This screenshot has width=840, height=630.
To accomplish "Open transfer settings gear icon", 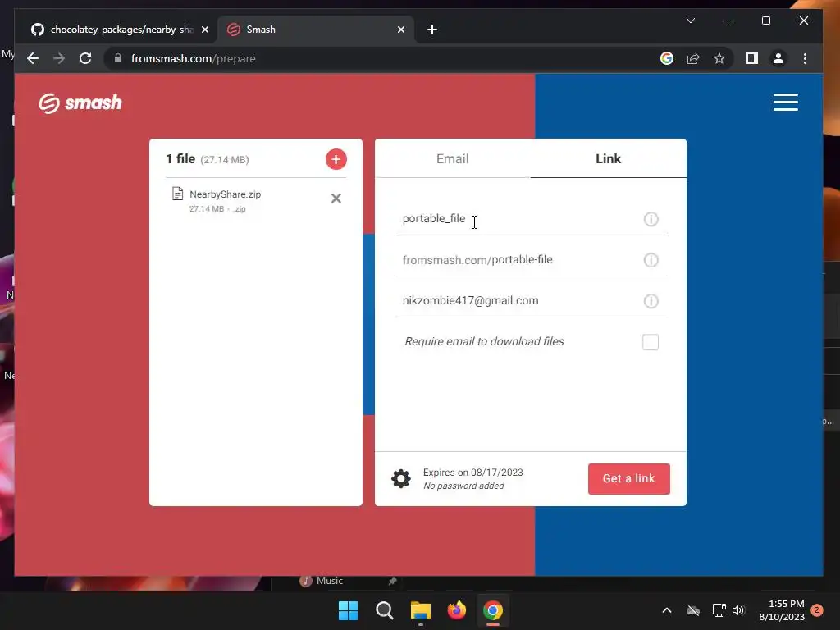I will point(400,478).
